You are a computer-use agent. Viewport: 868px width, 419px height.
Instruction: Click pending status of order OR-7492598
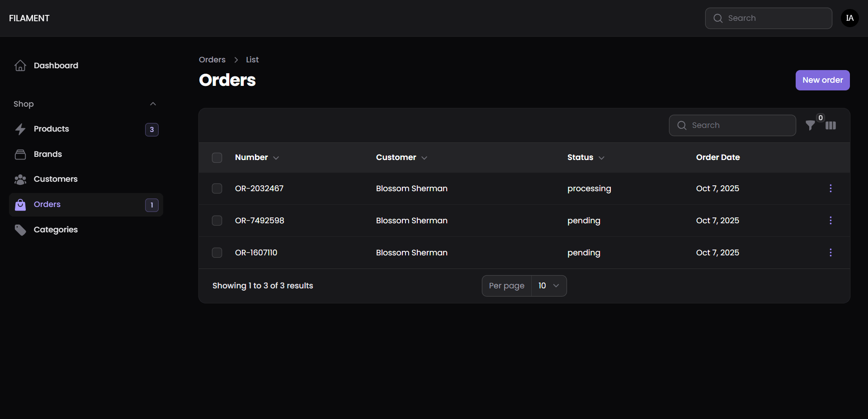584,221
